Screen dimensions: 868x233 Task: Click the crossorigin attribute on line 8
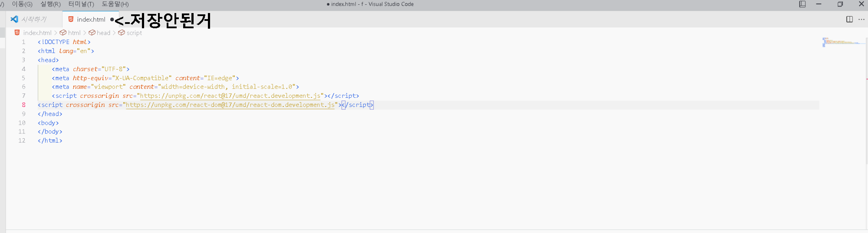85,105
